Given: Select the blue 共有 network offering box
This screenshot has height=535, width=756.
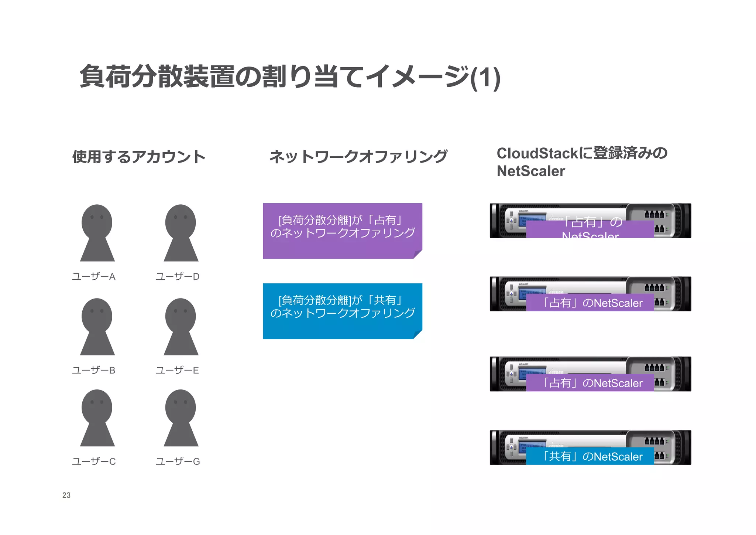Looking at the screenshot, I should point(342,311).
